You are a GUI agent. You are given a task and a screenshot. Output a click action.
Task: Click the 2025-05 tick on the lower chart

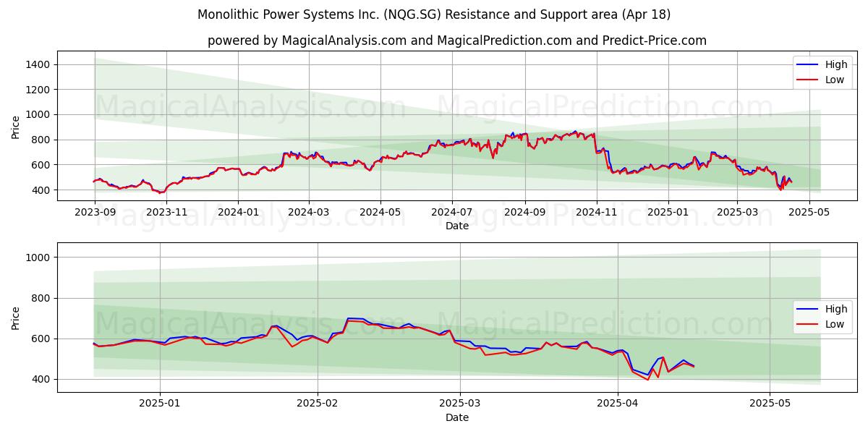pyautogui.click(x=770, y=404)
